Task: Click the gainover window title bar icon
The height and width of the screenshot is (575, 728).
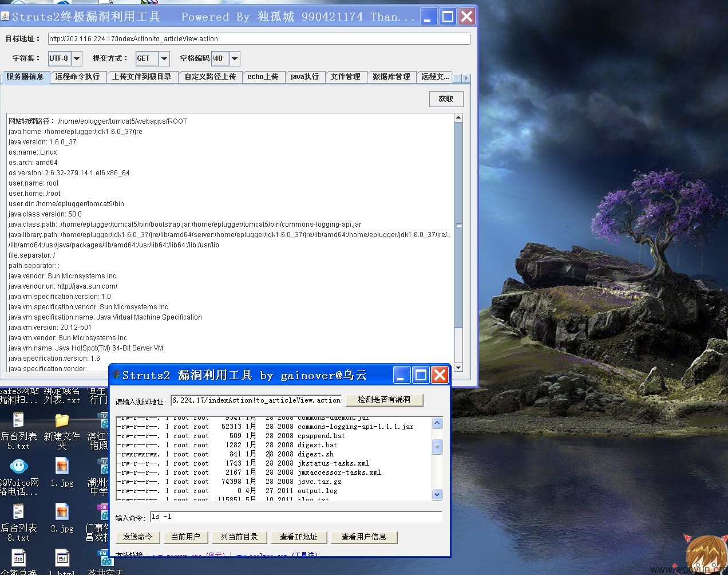Action: (x=116, y=375)
